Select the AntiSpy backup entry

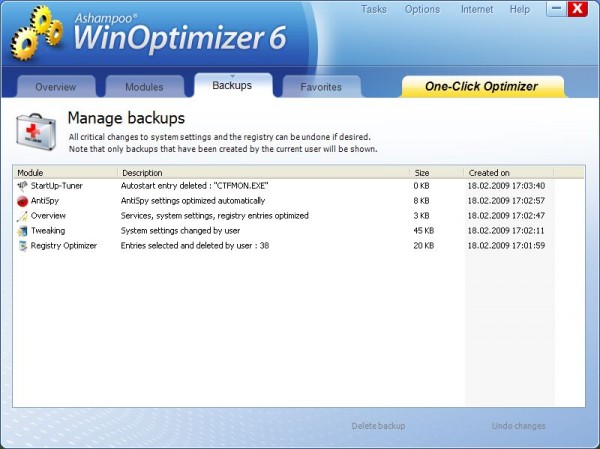(x=299, y=201)
